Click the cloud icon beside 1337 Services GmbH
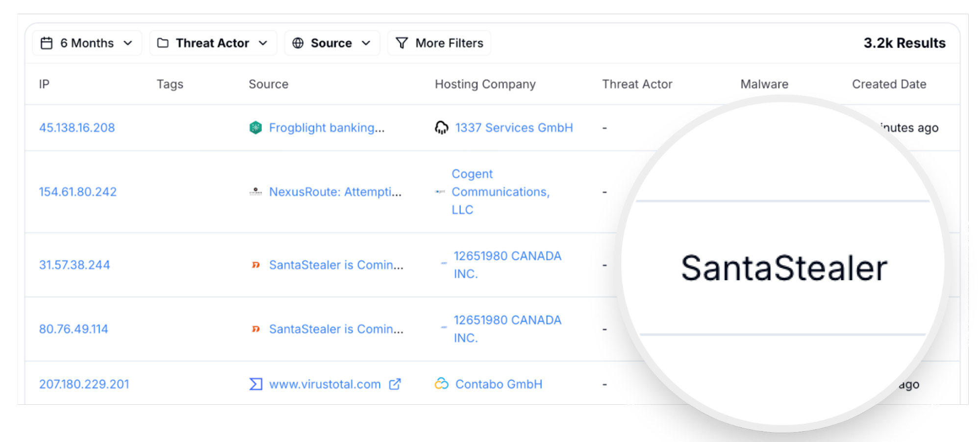 tap(441, 128)
